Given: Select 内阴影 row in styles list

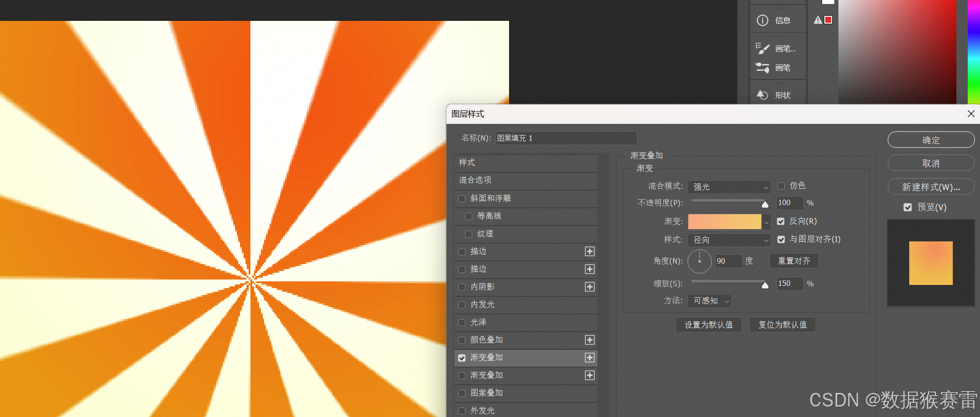Looking at the screenshot, I should pyautogui.click(x=526, y=287).
